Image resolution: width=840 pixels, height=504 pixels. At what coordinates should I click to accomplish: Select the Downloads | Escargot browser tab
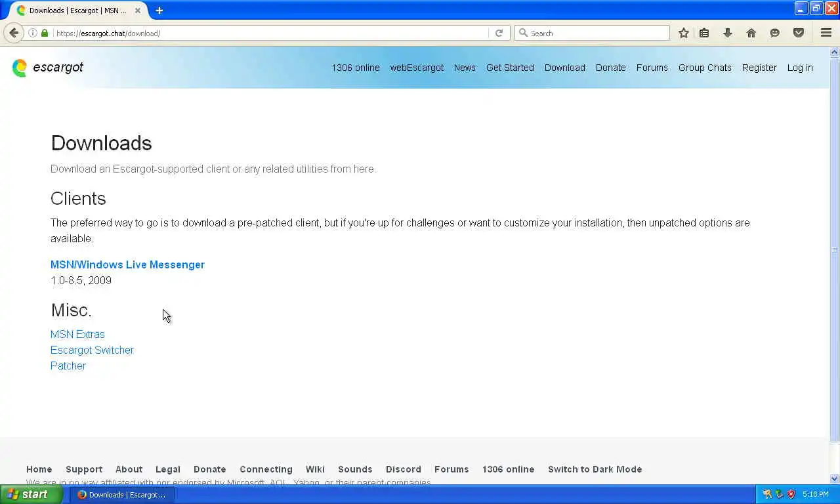(x=77, y=10)
